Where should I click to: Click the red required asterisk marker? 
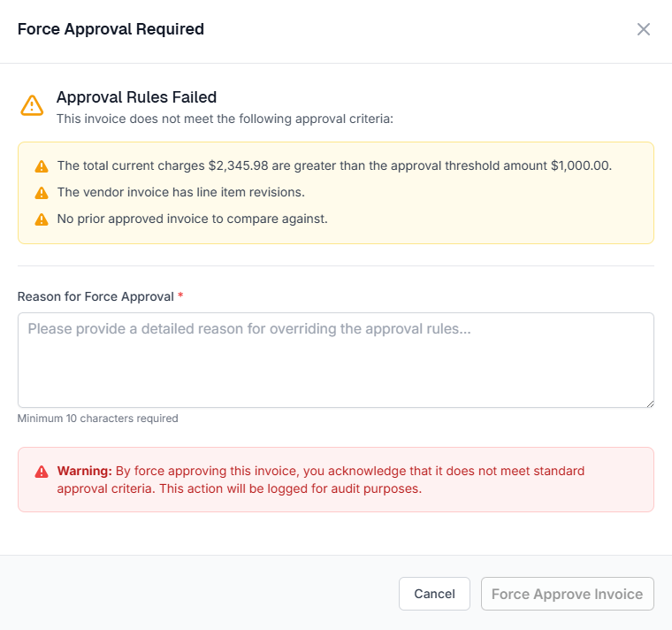180,296
